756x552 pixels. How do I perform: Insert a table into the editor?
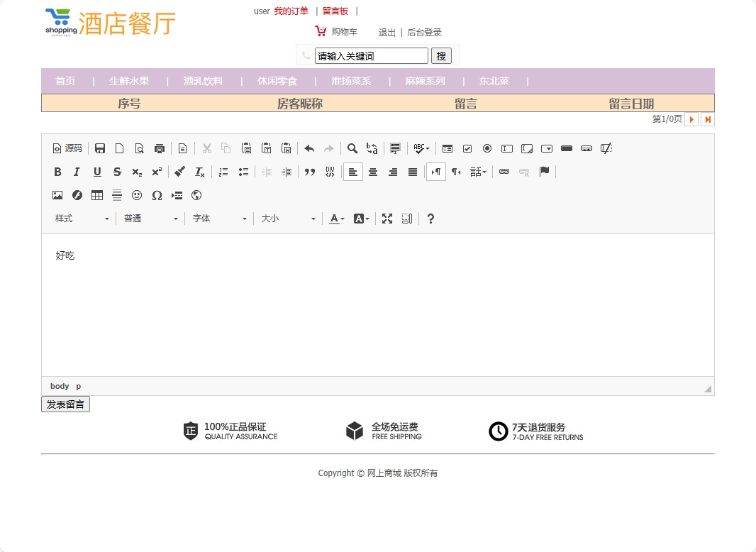click(96, 195)
